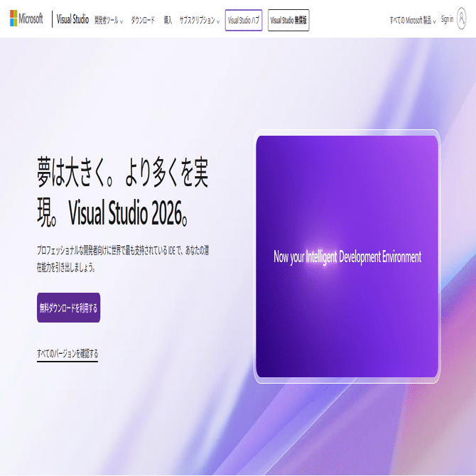Open すべてのバージョンを確認する link
The image size is (476, 476).
(x=67, y=354)
